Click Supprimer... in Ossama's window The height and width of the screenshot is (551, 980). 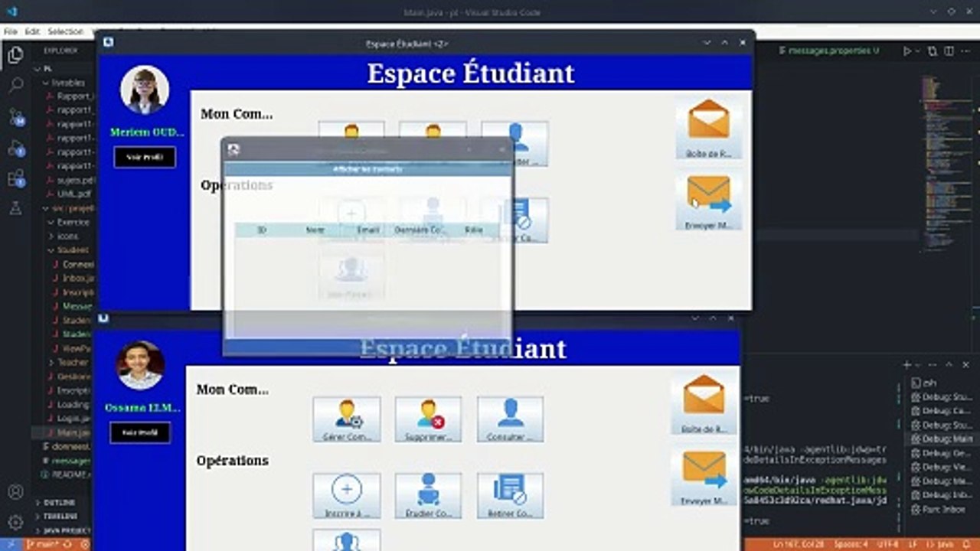pos(428,419)
